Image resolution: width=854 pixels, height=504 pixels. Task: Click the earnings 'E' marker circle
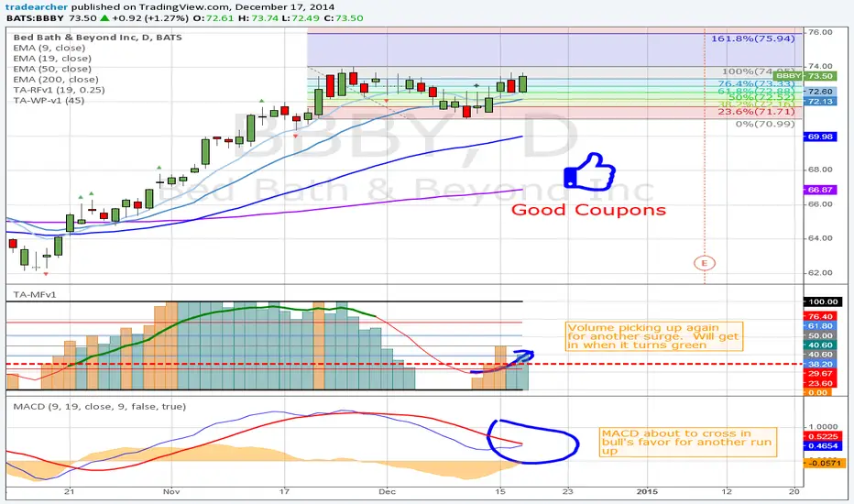705,263
